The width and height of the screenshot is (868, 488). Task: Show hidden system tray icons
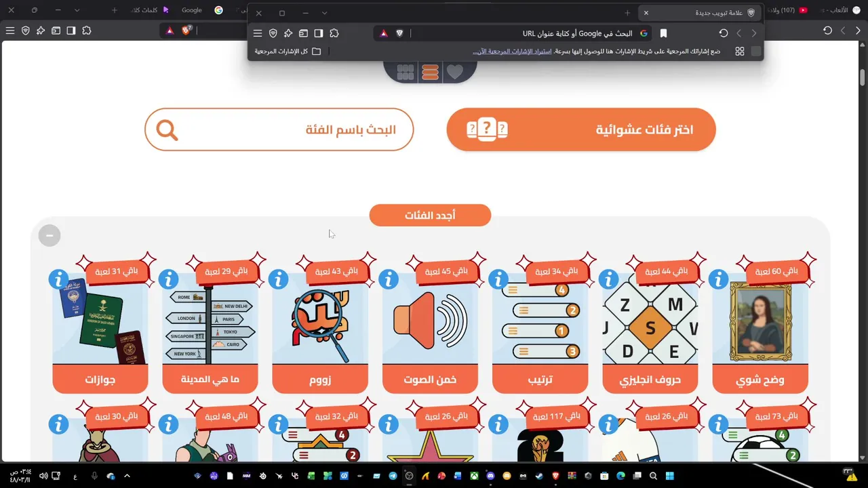[127, 476]
